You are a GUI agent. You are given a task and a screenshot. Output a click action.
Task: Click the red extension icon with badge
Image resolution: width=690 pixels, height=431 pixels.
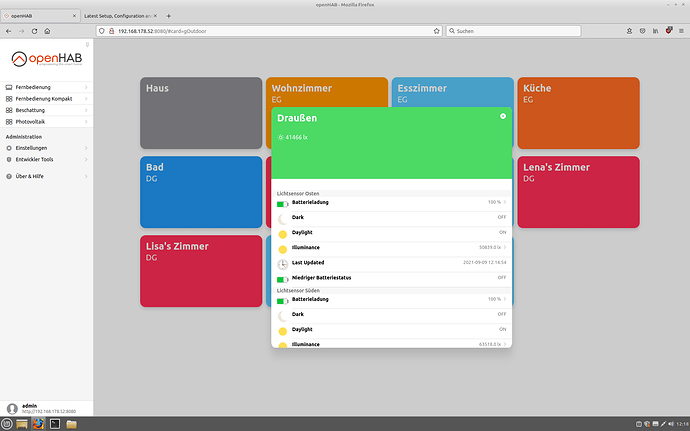coord(669,30)
